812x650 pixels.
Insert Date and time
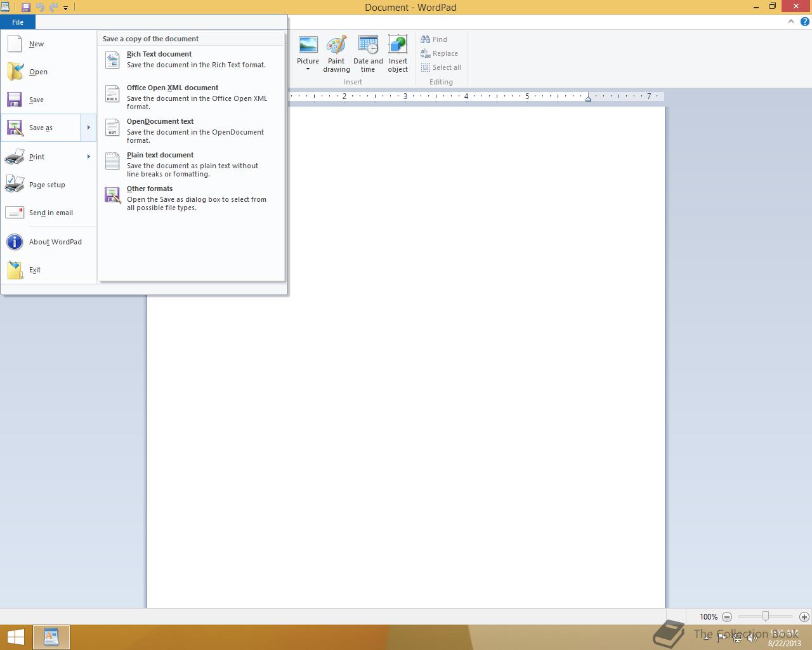(368, 54)
